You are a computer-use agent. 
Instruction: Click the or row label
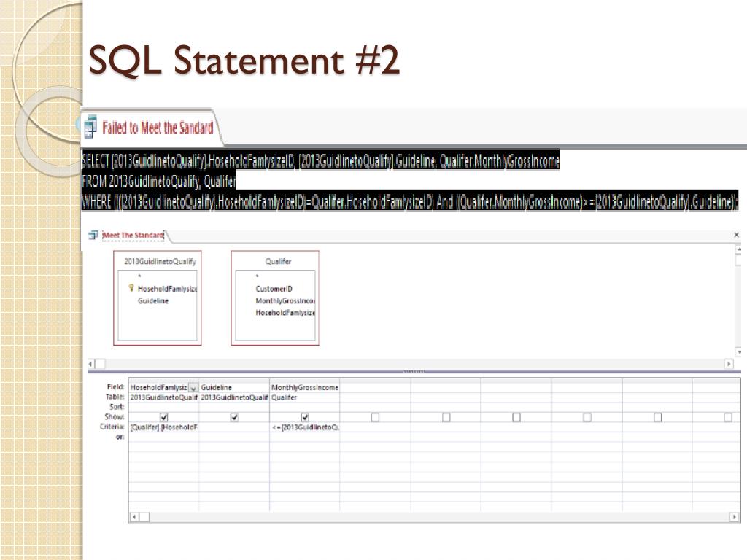tap(120, 437)
